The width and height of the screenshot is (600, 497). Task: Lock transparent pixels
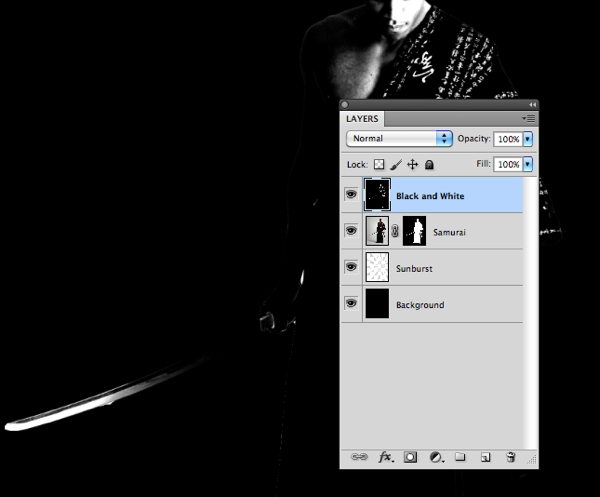[379, 165]
